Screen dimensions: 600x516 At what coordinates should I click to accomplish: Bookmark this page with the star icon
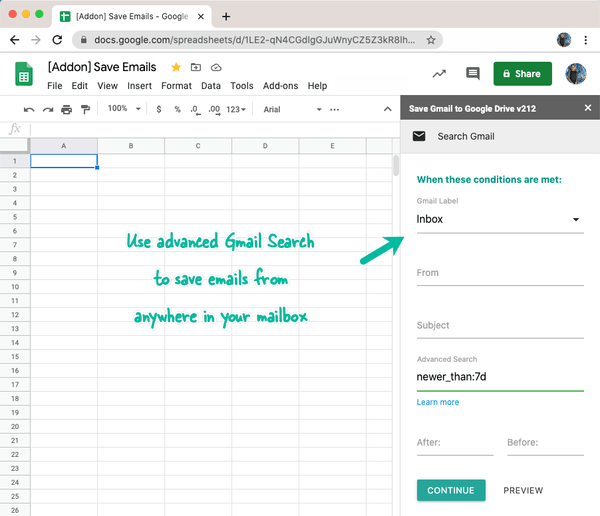pos(431,40)
